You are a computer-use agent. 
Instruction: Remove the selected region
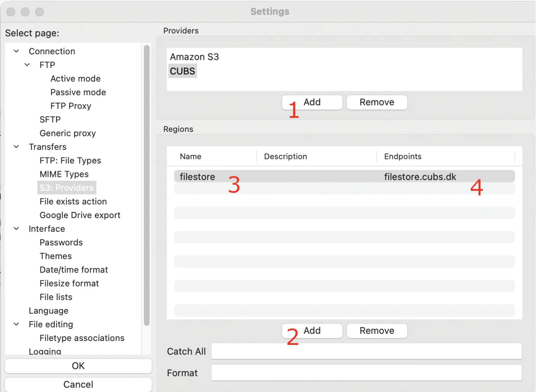point(376,331)
